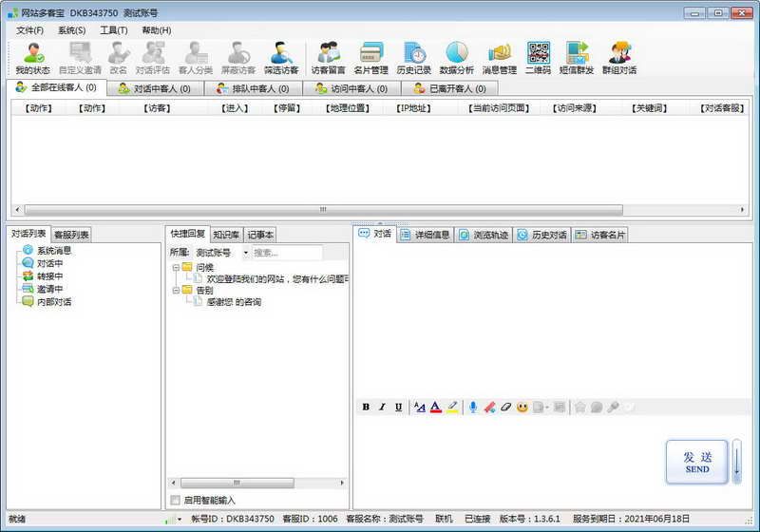Click the 发送 SEND button
Image resolution: width=760 pixels, height=532 pixels.
(697, 462)
